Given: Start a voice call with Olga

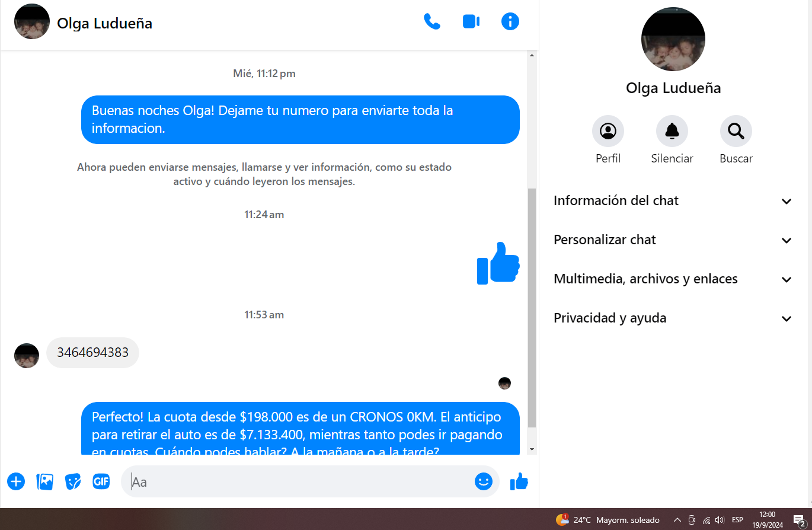Looking at the screenshot, I should pyautogui.click(x=431, y=22).
